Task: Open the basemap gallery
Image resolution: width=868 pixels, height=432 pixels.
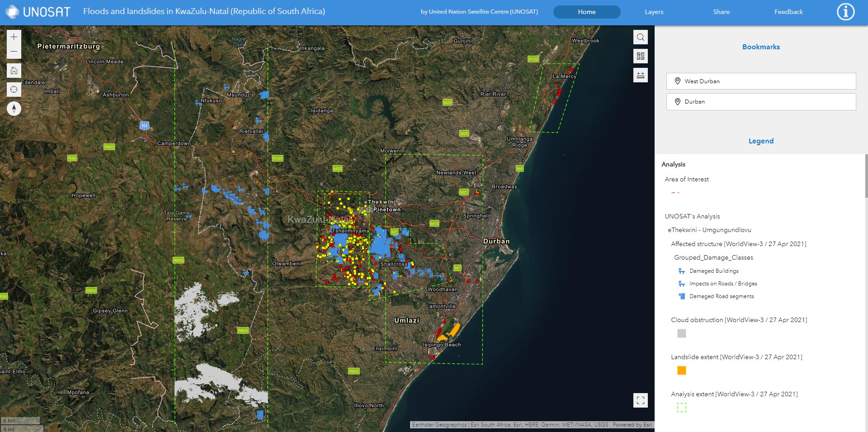Action: 640,56
